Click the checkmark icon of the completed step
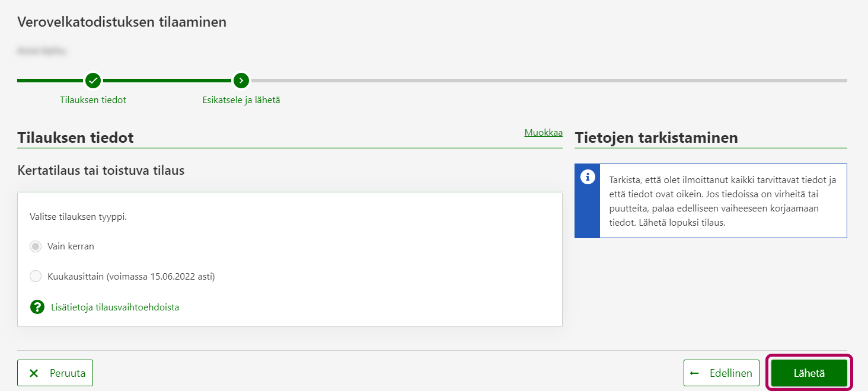Viewport: 868px width, 391px height. tap(92, 80)
